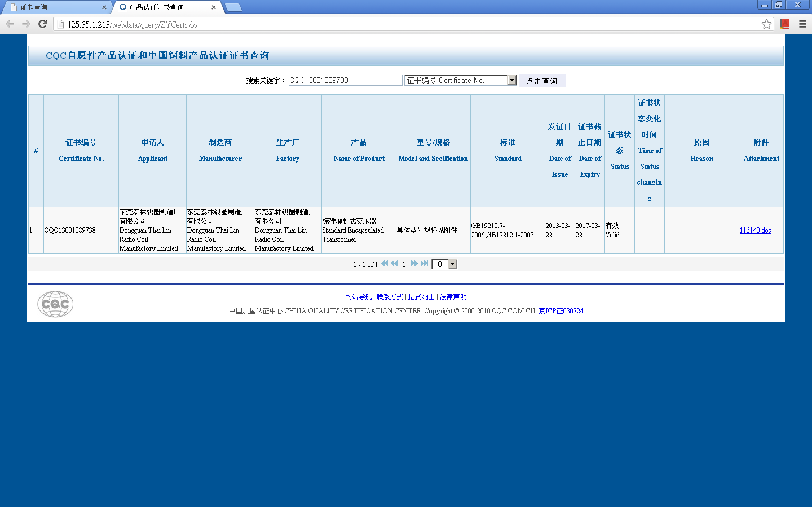Click the Factory column header
Image resolution: width=812 pixels, height=508 pixels.
pos(288,151)
